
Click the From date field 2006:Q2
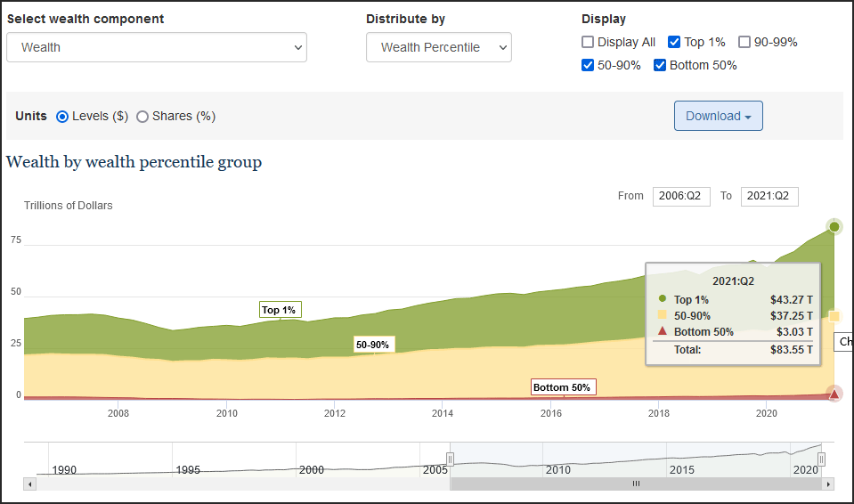click(681, 196)
